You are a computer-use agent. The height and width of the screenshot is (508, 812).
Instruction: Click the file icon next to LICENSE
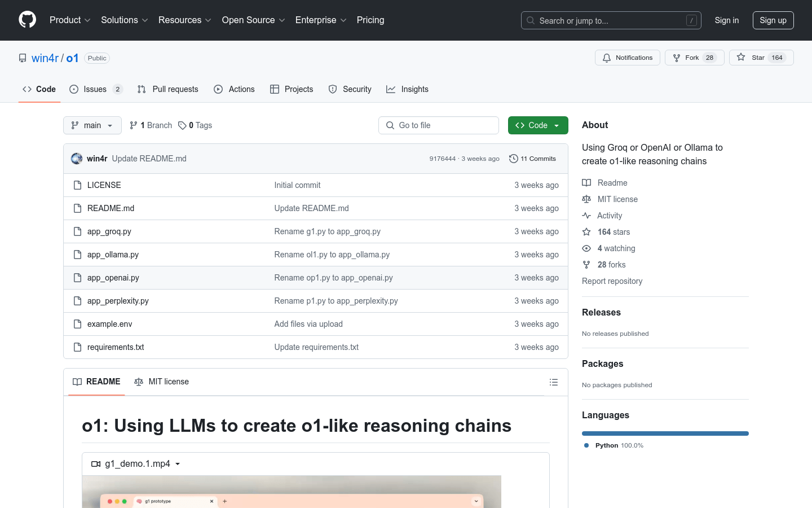tap(78, 185)
